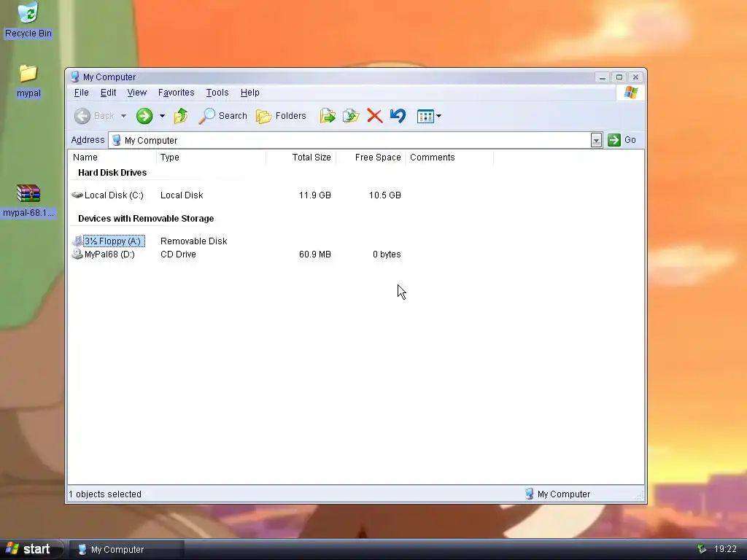Open the Back history dropdown arrow
The height and width of the screenshot is (560, 747).
pyautogui.click(x=123, y=116)
